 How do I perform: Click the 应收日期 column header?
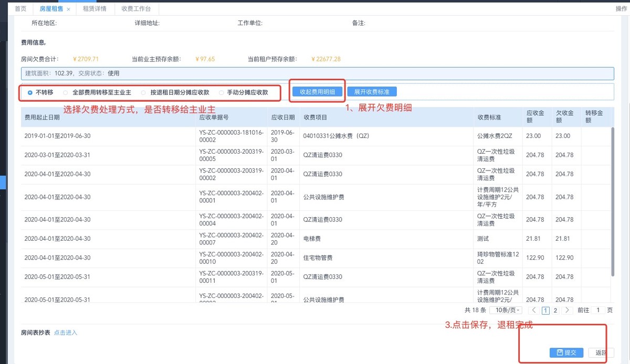[283, 117]
